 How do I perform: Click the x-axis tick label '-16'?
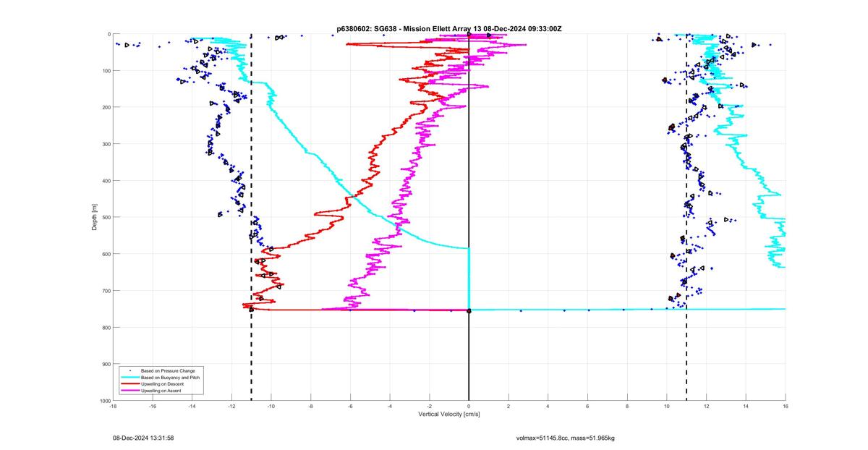click(x=152, y=406)
